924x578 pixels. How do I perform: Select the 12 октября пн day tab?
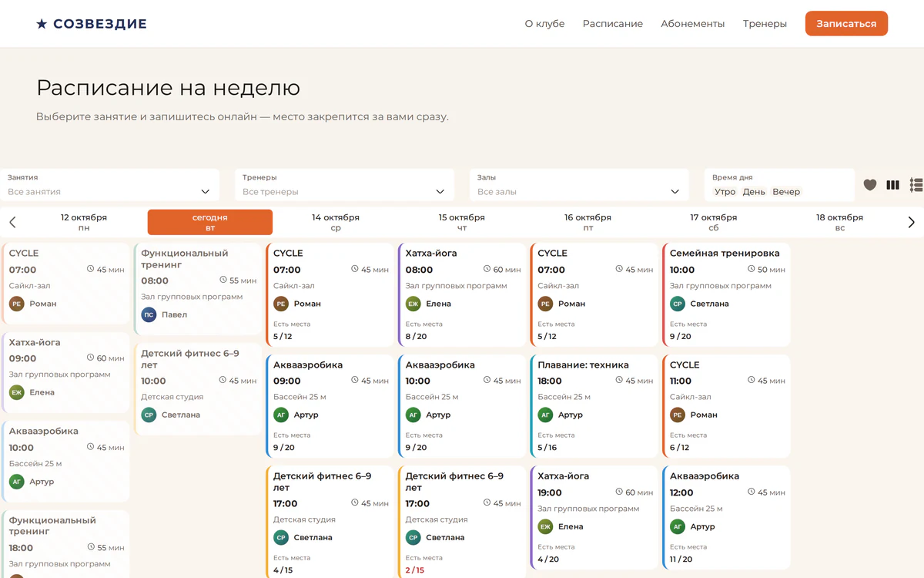click(84, 222)
